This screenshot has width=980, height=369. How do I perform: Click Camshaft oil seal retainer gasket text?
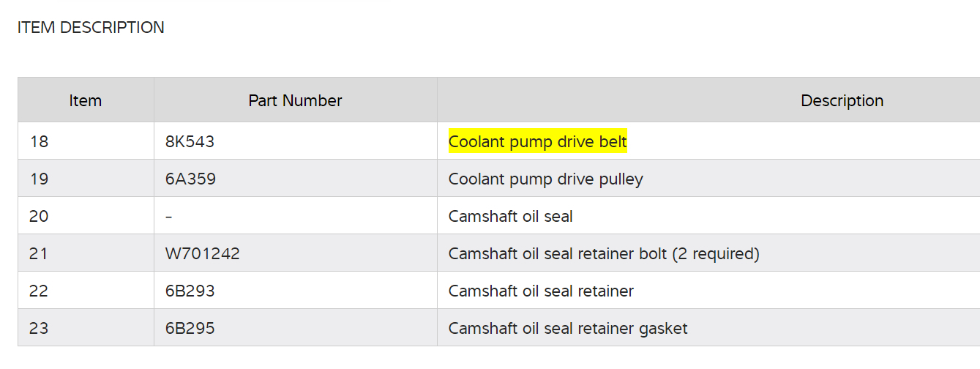tap(568, 329)
